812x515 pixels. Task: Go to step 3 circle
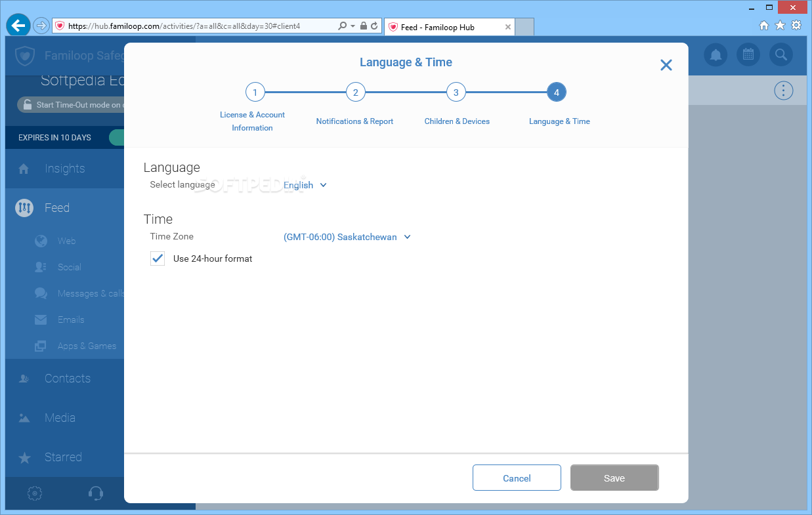[456, 93]
